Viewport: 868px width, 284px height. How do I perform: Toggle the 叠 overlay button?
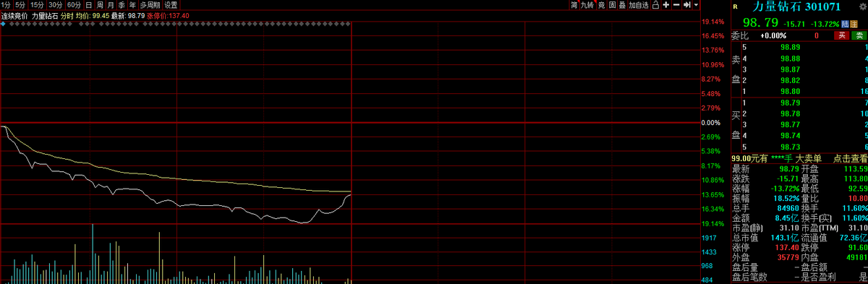[x=622, y=4]
